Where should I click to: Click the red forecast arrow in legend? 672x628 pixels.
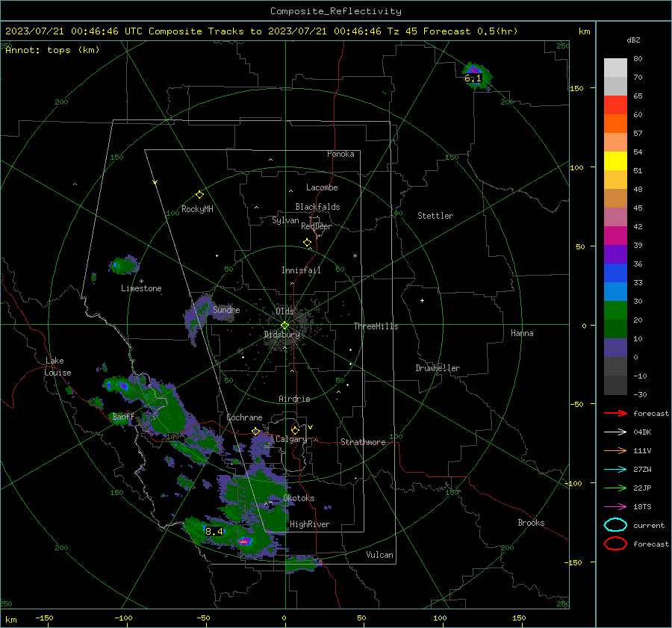(615, 413)
